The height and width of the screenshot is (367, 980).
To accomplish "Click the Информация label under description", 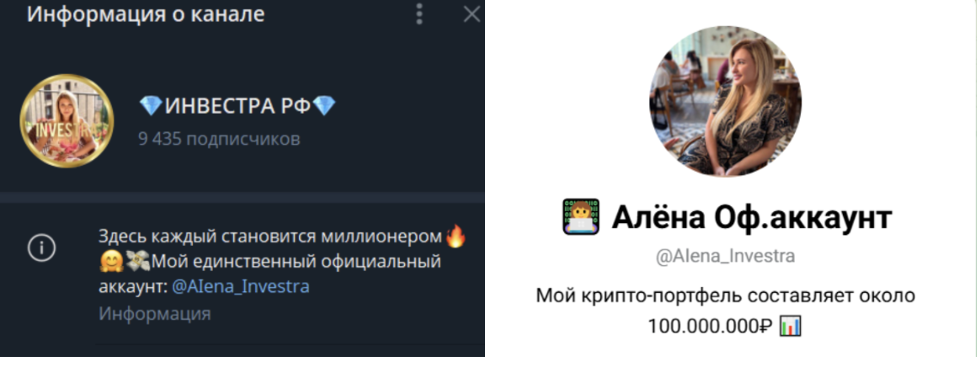I will 154,313.
